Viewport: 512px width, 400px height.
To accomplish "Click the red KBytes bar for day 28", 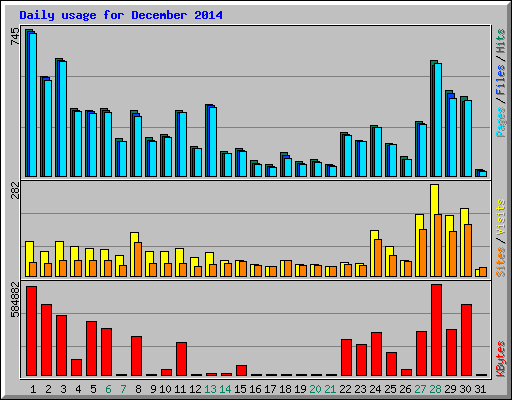I will point(436,330).
